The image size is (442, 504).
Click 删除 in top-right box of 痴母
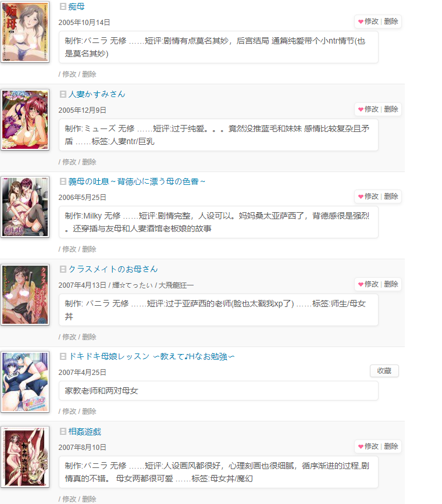[x=391, y=22]
